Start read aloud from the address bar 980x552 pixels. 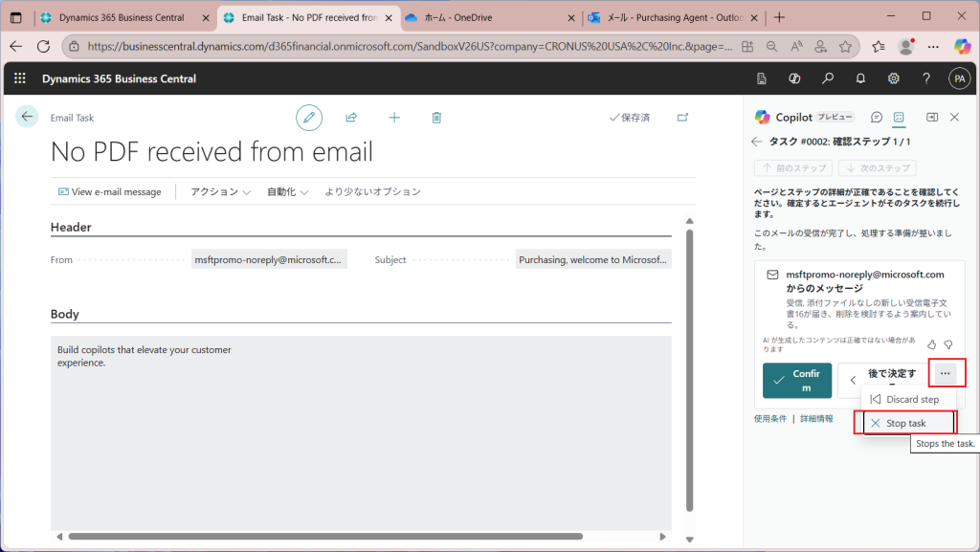(796, 46)
